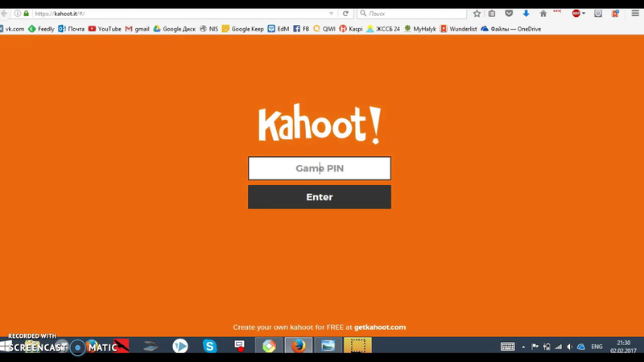The height and width of the screenshot is (362, 644).
Task: Expand the URL bar history dropdown
Action: (x=331, y=14)
